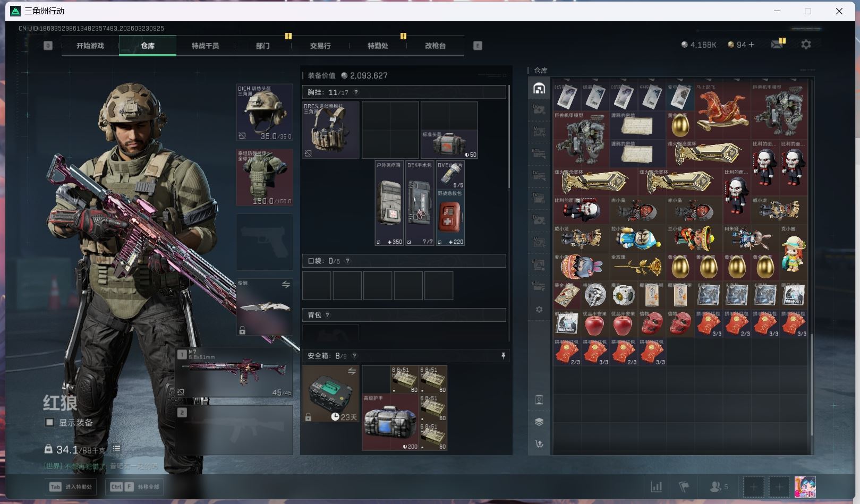Open game settings gear in top bar

click(806, 45)
